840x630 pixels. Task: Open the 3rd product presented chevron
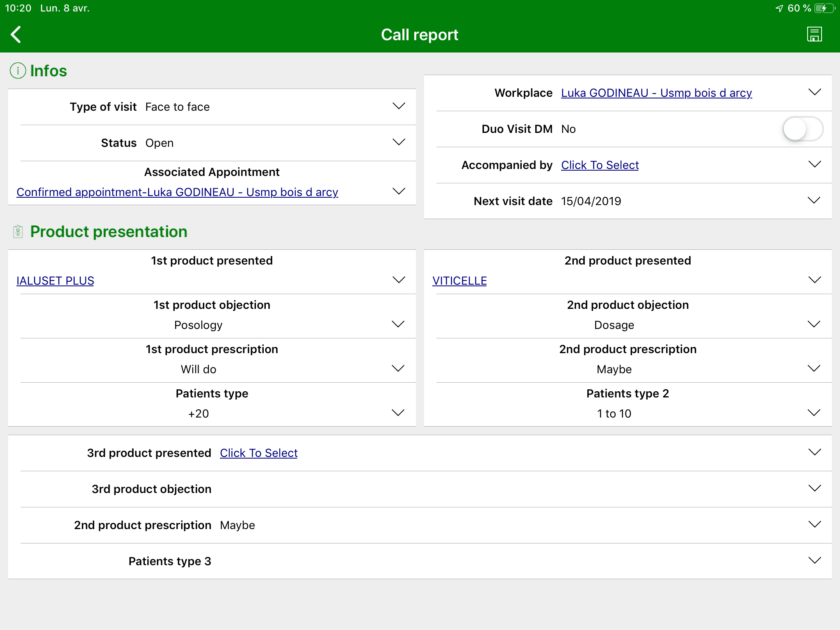(x=815, y=452)
